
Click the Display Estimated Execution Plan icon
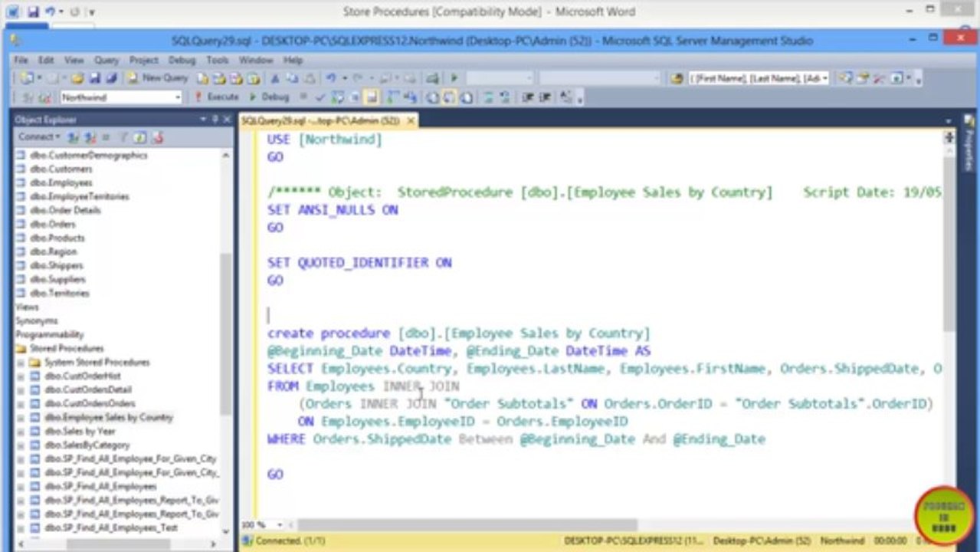[337, 97]
